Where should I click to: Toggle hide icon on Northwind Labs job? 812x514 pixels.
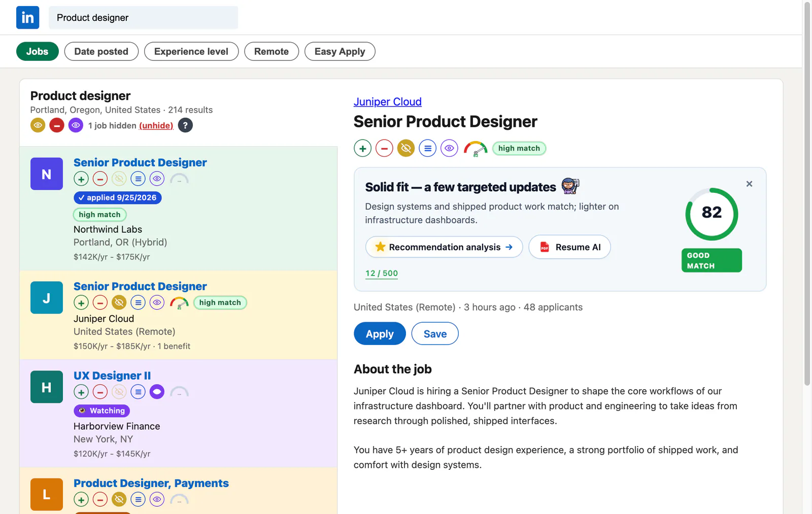pos(119,179)
